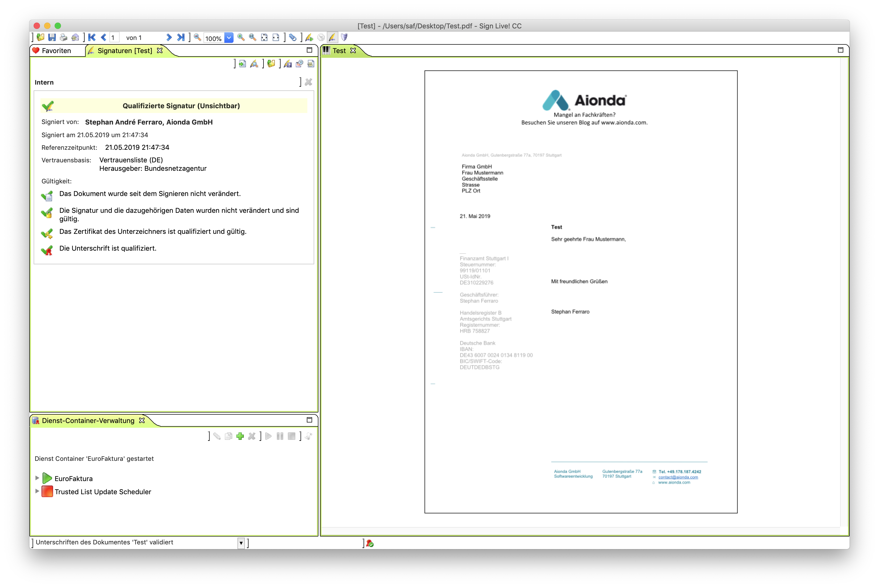Click 'Die Unterschrift ist qualifiziert.' line
This screenshot has width=879, height=588.
108,248
